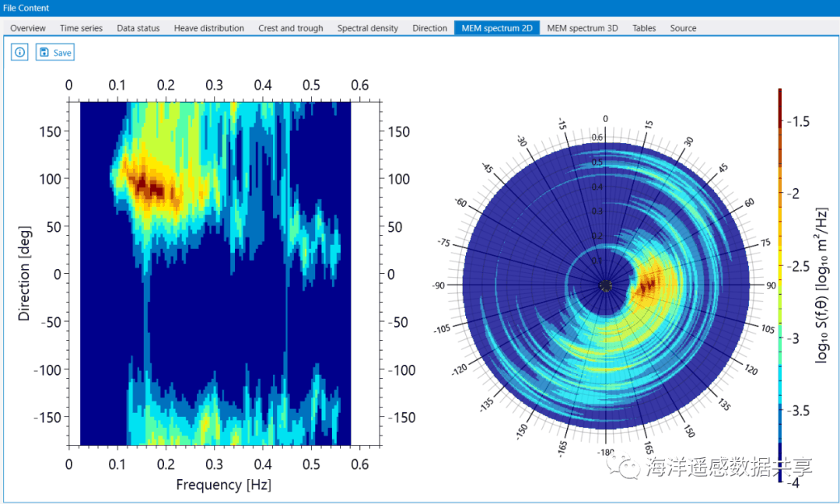Switch to the Direction tab

[x=429, y=28]
